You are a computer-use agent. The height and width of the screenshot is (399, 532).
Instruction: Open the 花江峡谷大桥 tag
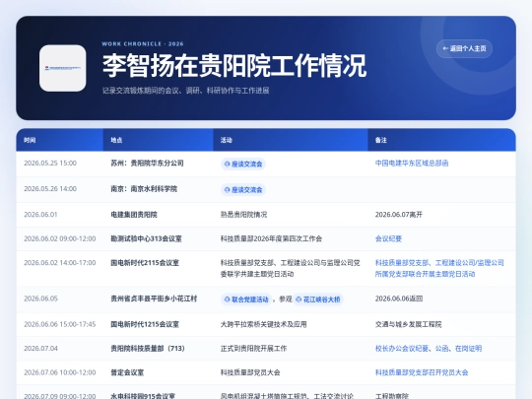318,299
